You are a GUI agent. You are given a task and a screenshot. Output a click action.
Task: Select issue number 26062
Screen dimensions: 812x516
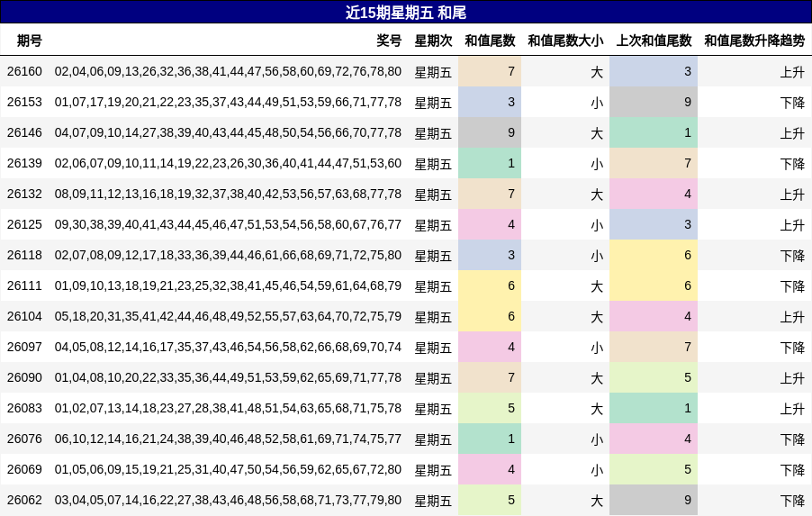[x=24, y=500]
